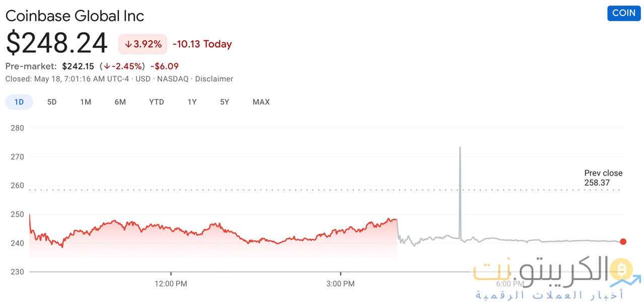
Task: Show the 1M price history
Action: [x=86, y=102]
